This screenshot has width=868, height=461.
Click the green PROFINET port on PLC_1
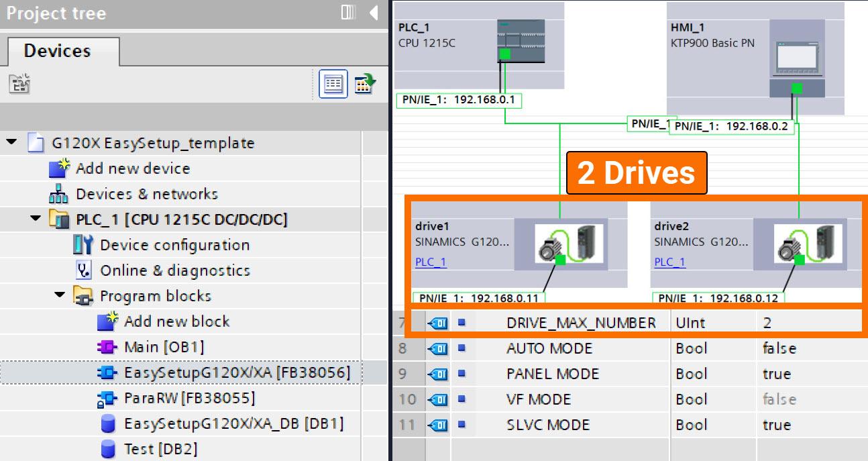[x=505, y=54]
